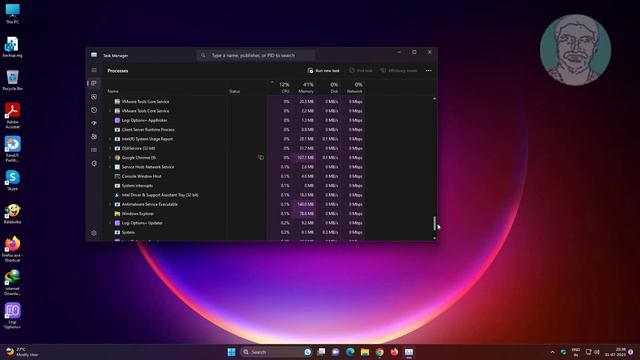Expand the DSAService (32 bit) row
The width and height of the screenshot is (640, 360).
coord(109,149)
